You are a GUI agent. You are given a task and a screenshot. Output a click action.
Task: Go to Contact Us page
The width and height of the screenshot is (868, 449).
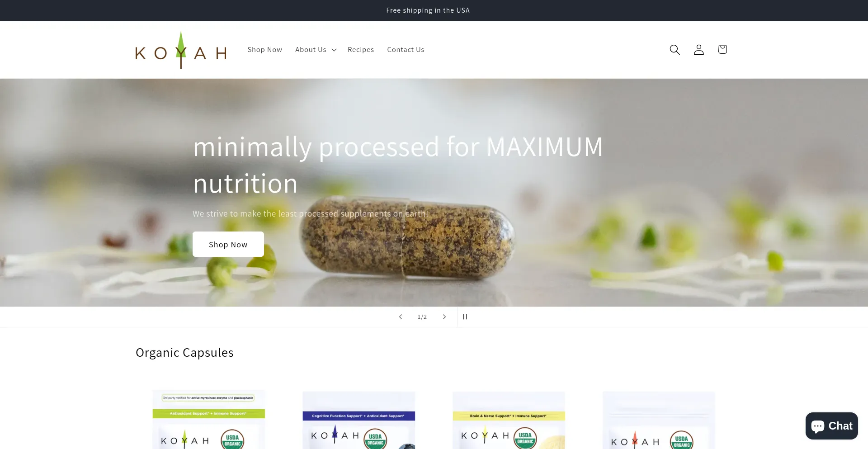pyautogui.click(x=406, y=50)
